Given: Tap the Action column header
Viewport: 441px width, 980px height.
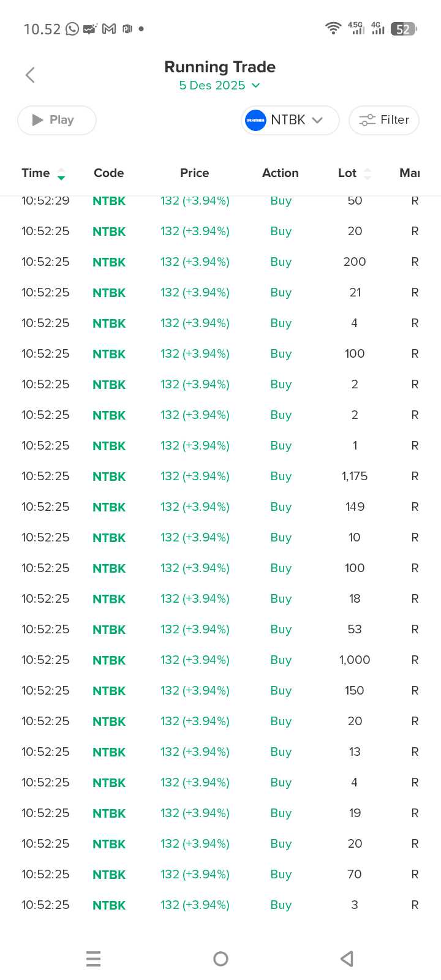Looking at the screenshot, I should point(281,173).
